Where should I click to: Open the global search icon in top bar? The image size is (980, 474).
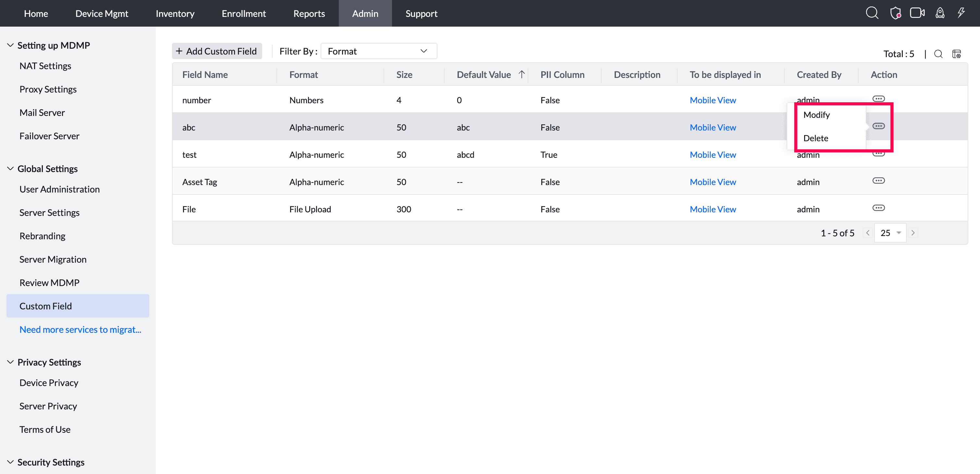pos(872,13)
